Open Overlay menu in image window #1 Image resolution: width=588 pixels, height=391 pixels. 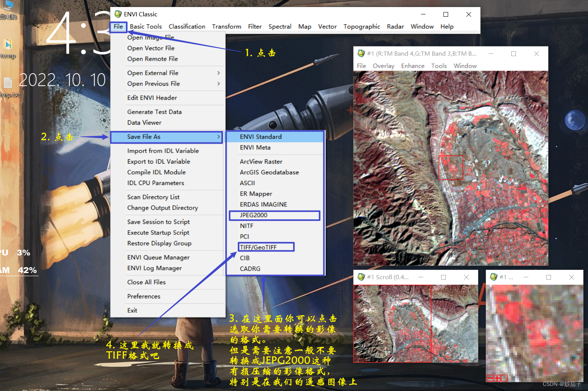coord(383,66)
